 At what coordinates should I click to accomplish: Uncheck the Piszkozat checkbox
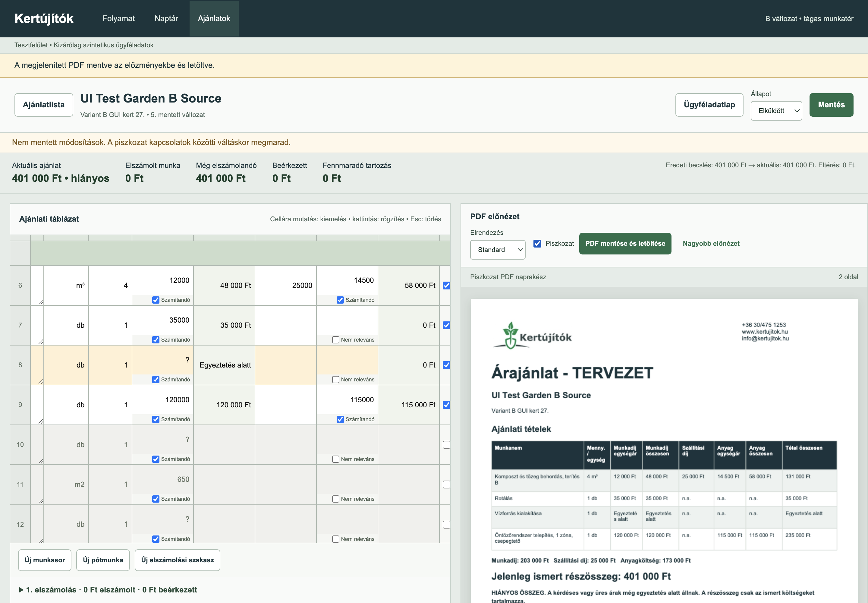[537, 243]
